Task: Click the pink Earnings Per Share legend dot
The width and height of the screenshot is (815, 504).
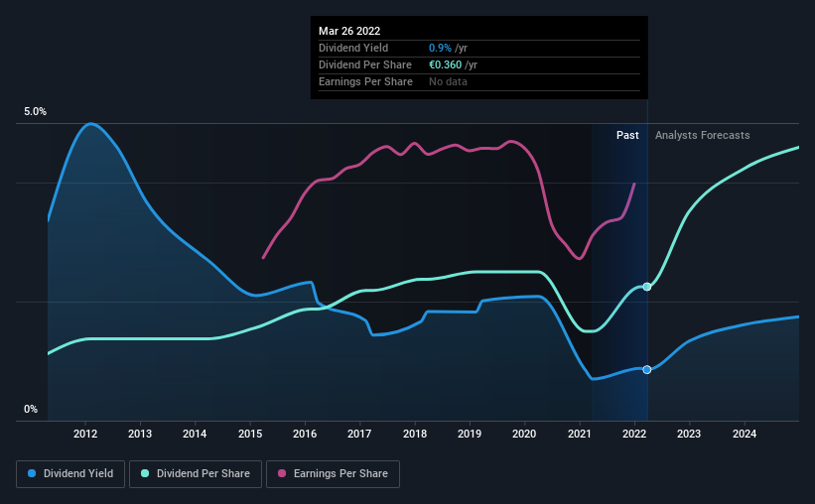Action: [x=282, y=473]
